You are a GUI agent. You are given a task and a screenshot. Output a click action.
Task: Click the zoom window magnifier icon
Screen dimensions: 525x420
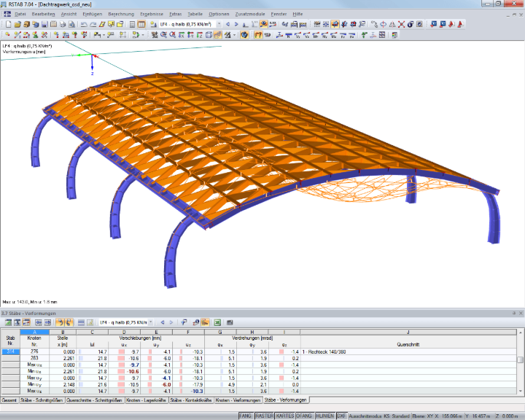click(x=164, y=35)
